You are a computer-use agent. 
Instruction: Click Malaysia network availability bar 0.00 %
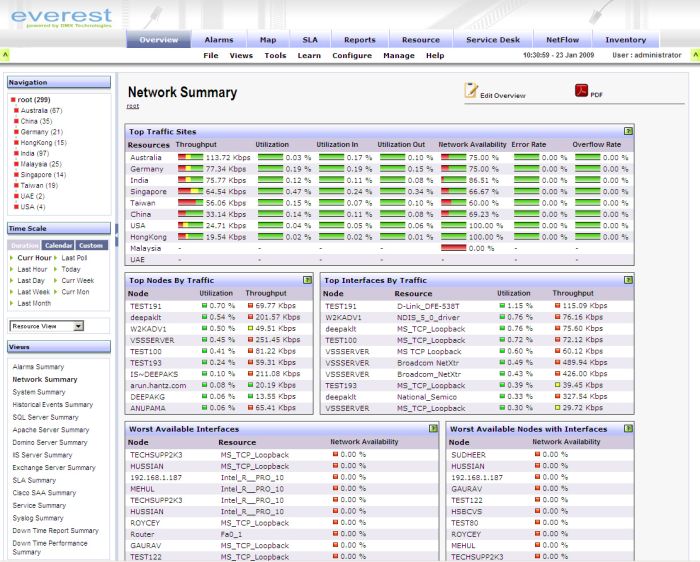tap(453, 248)
